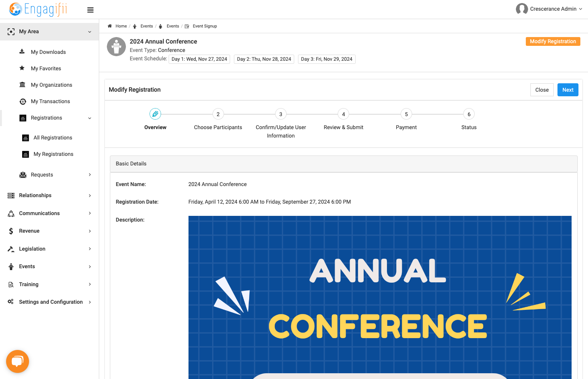This screenshot has height=379, width=588.
Task: Click the Basic Details section header
Action: click(x=343, y=164)
